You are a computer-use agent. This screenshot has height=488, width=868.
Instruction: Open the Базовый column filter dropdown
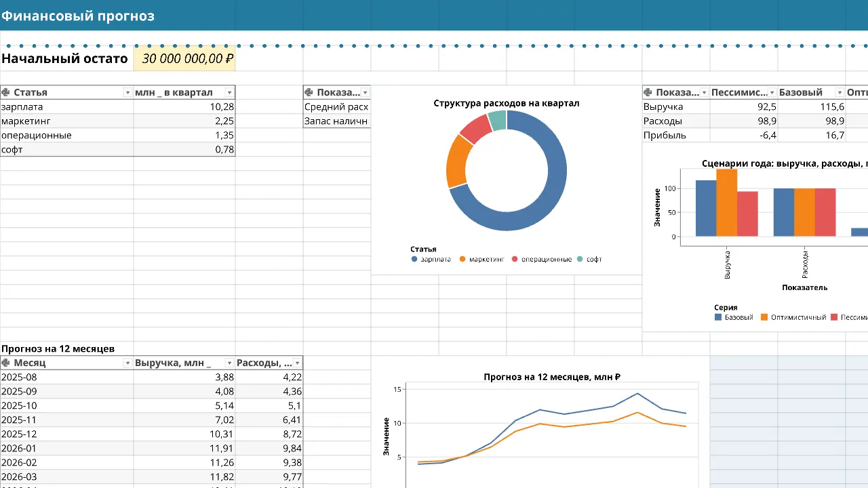pos(840,92)
